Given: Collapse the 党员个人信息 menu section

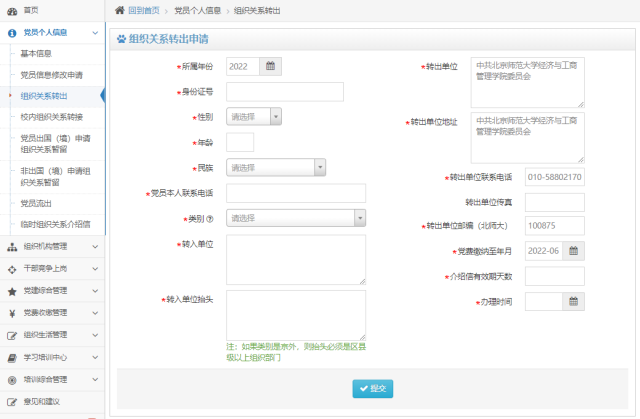Looking at the screenshot, I should (x=95, y=33).
